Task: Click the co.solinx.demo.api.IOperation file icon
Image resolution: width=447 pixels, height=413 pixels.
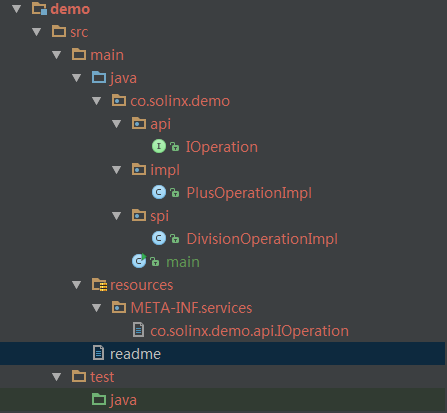Action: coord(138,330)
